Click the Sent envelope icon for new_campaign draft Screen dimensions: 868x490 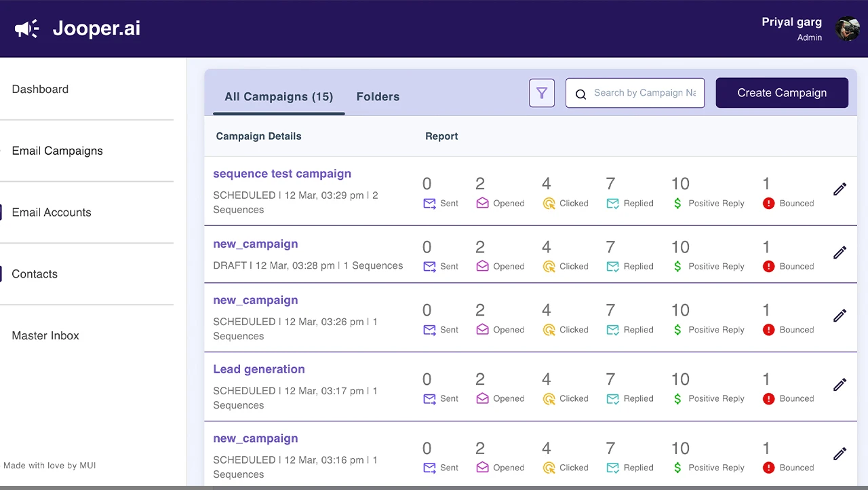(x=429, y=266)
